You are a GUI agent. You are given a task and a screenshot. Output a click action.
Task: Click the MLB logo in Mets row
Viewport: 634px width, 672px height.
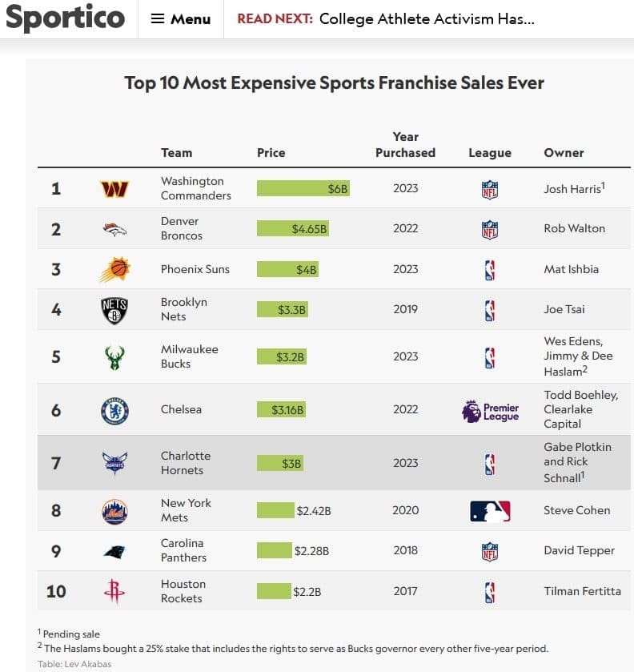coord(490,511)
